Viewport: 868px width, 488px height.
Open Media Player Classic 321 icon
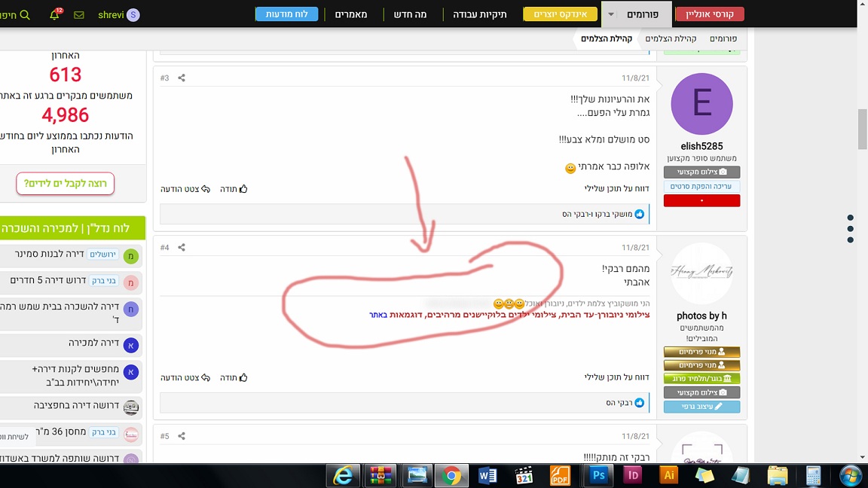[x=524, y=475]
